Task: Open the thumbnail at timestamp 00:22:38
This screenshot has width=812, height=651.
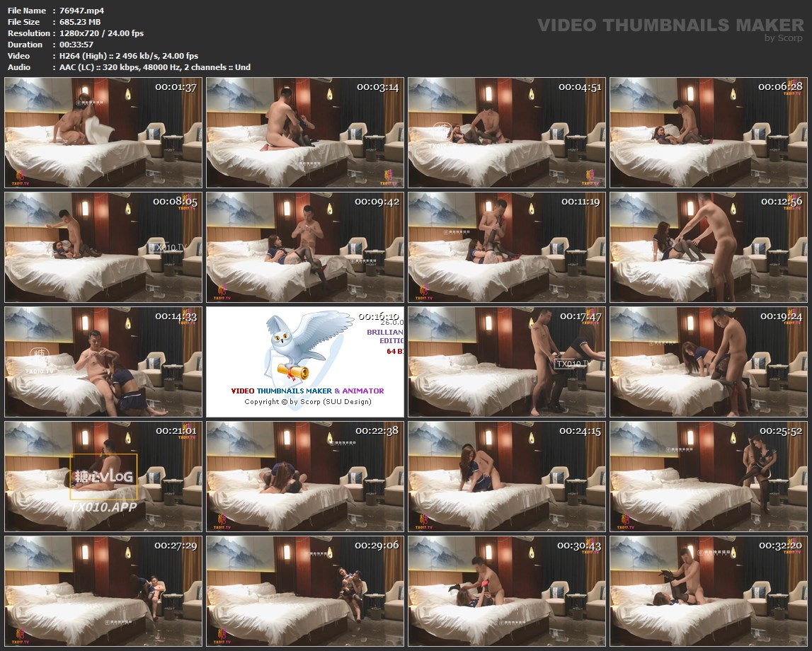Action: (305, 476)
